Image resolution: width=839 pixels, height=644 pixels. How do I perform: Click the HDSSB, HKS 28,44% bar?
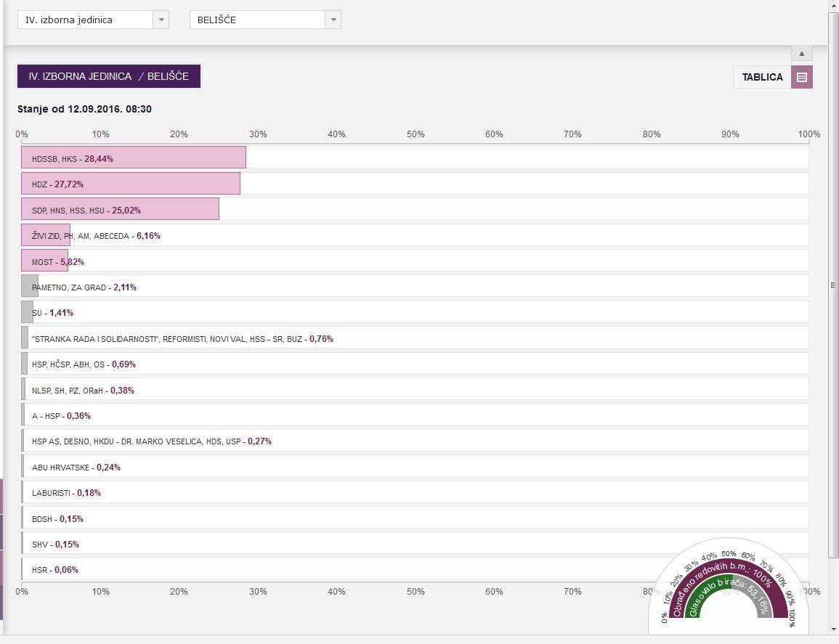[134, 158]
